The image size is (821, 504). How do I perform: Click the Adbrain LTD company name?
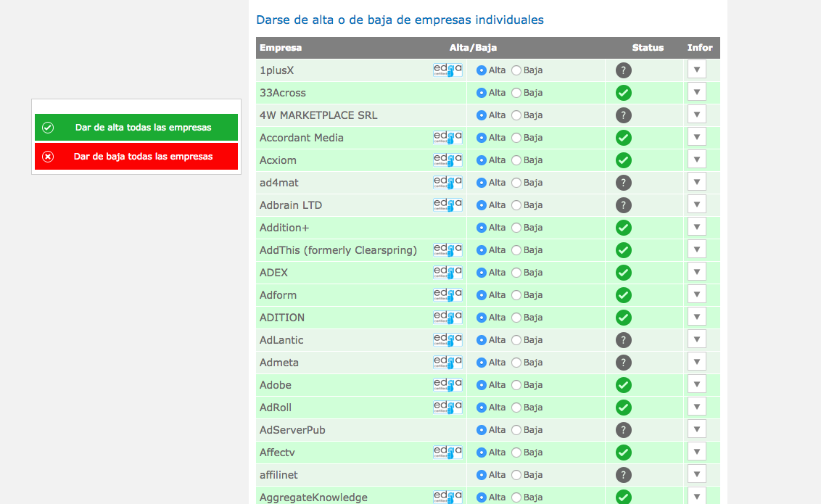(x=291, y=205)
